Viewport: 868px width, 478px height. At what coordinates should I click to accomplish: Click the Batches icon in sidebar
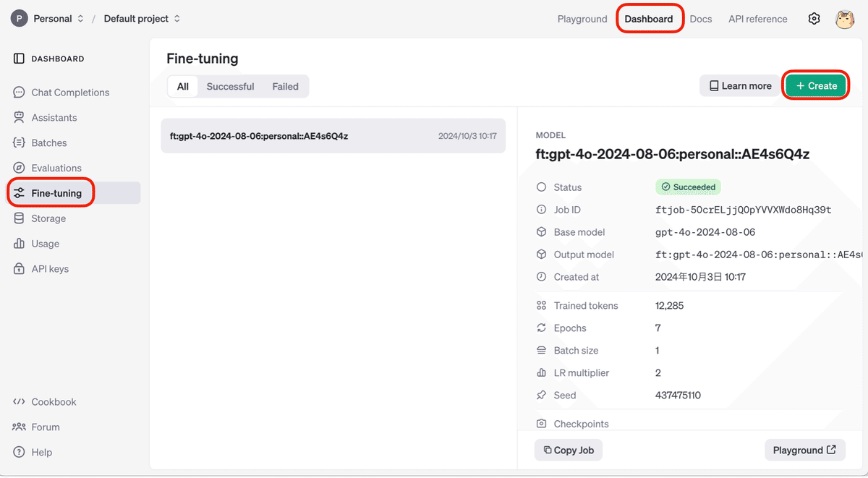click(19, 143)
